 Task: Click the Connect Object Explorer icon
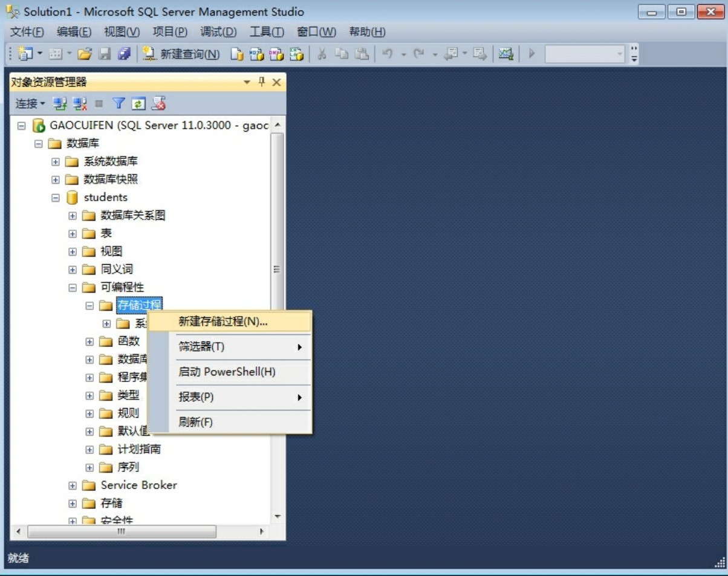[60, 103]
